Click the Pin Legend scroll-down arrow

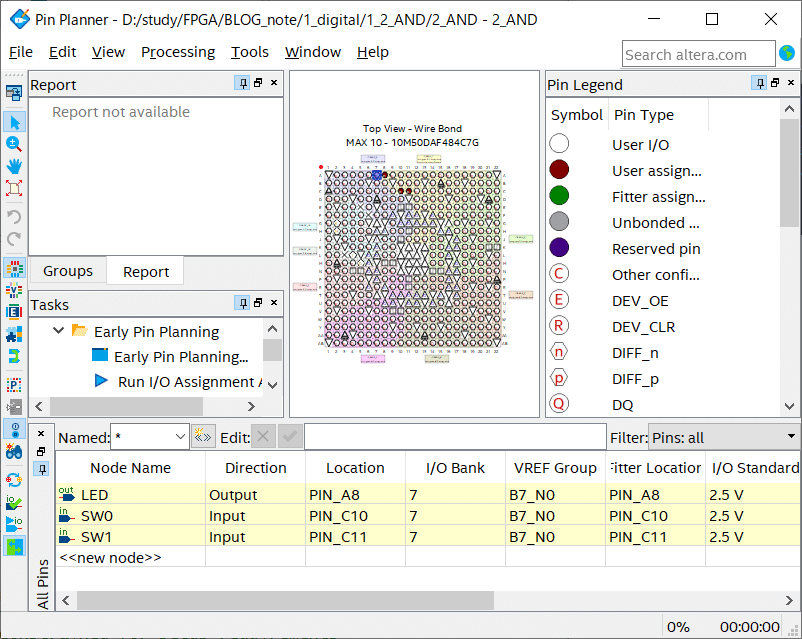[789, 406]
